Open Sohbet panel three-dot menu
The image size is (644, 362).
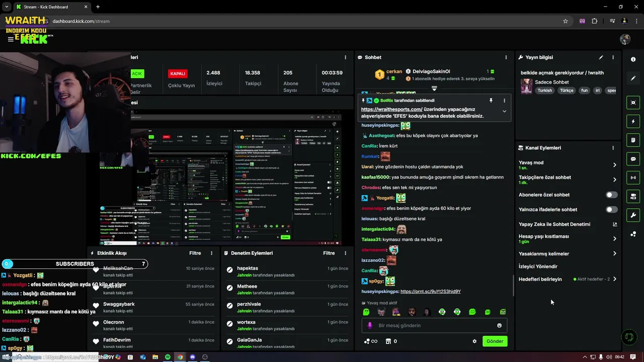point(505,57)
